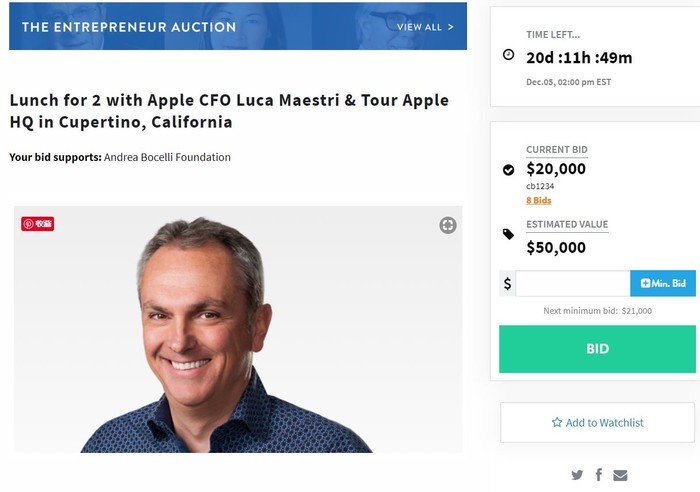Click the price tag icon by estimated value
The image size is (700, 492).
[x=508, y=234]
